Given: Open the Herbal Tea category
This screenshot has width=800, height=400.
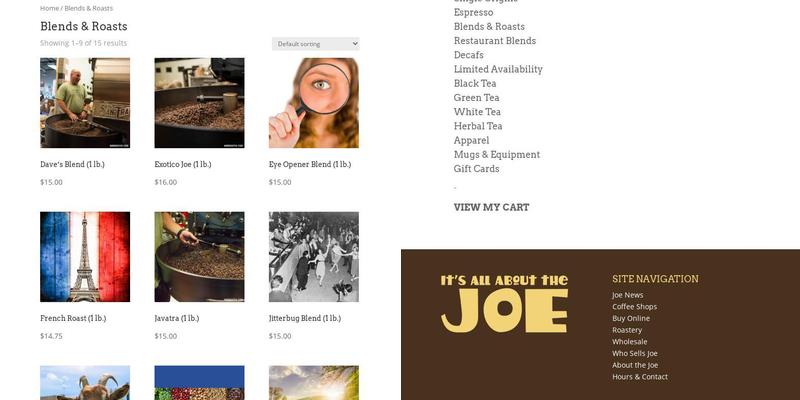Looking at the screenshot, I should [478, 126].
